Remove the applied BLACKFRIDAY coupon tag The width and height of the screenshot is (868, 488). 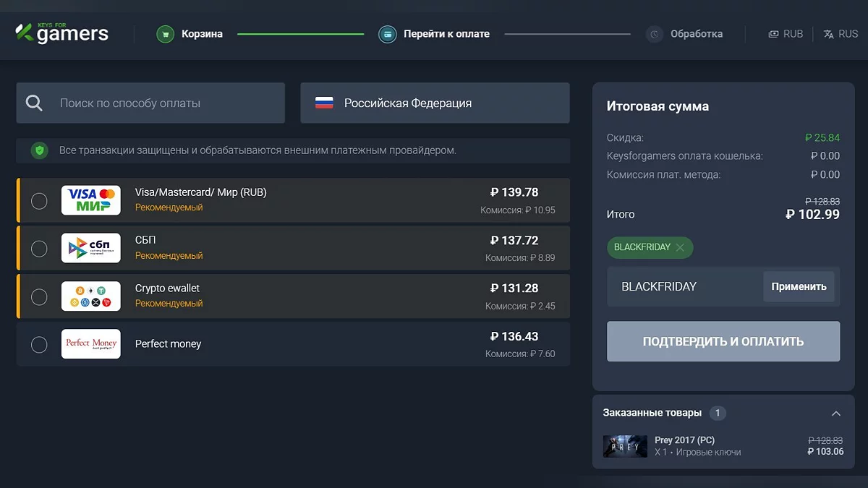(680, 247)
